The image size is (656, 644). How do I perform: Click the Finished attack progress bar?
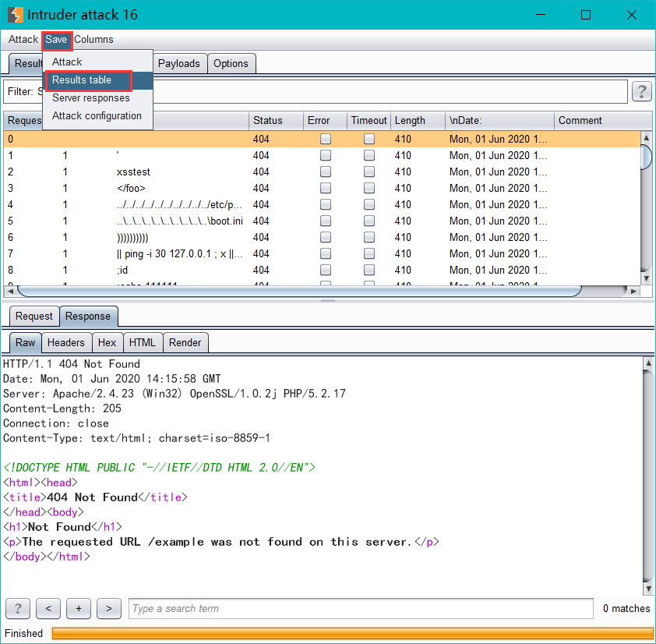coord(352,633)
